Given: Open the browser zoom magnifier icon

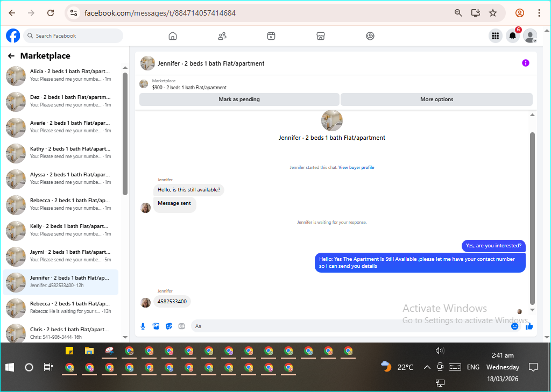Looking at the screenshot, I should click(458, 13).
